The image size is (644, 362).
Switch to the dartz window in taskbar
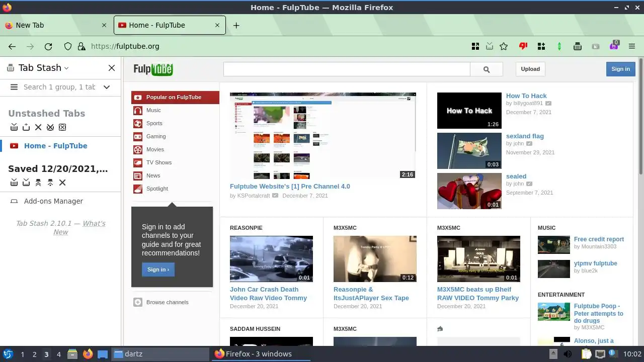coord(160,354)
